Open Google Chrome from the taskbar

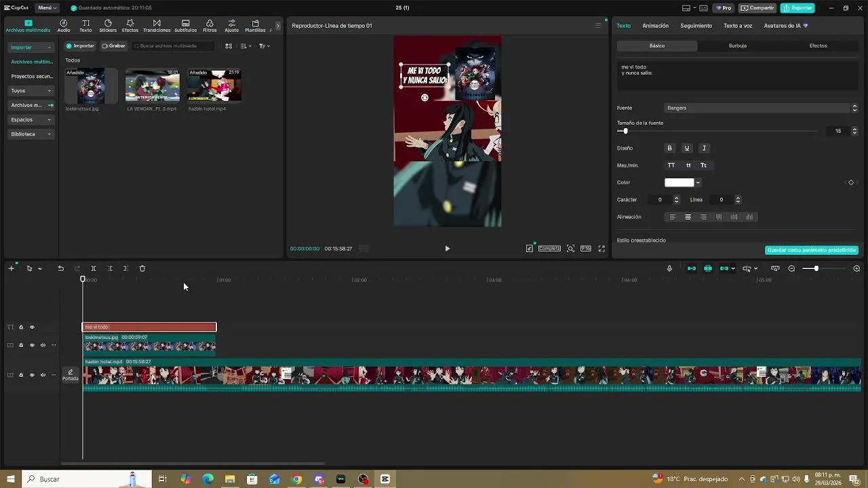[x=296, y=479]
